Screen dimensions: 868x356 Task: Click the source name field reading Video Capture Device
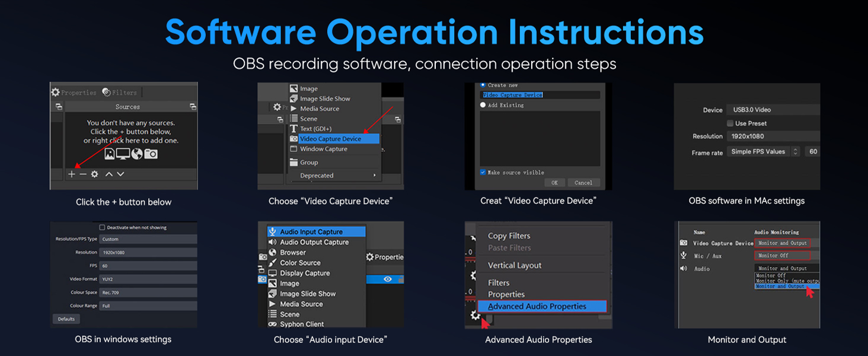tap(540, 95)
